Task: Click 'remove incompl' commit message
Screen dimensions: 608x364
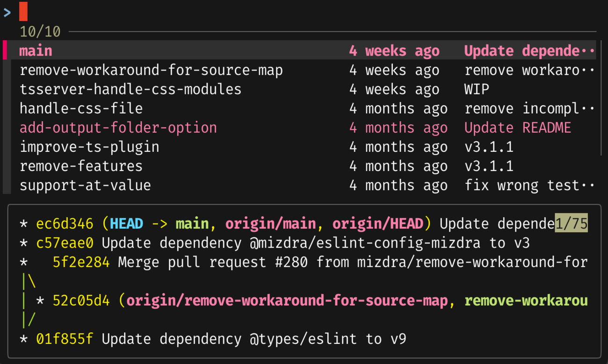Action: coord(529,108)
